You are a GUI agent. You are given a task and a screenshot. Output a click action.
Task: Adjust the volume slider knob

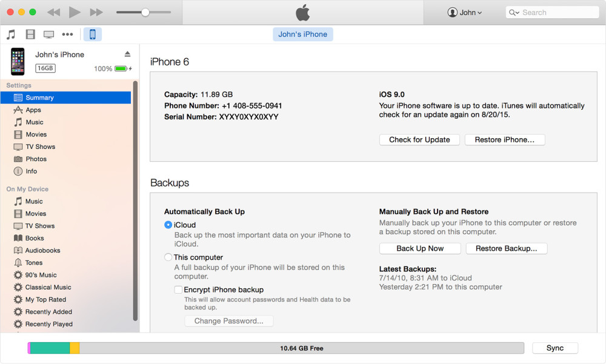tap(145, 12)
